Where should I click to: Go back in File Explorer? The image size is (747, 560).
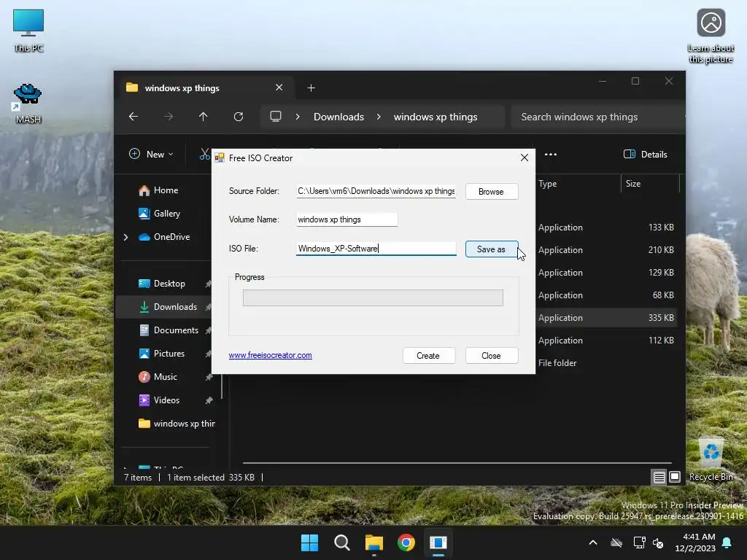[x=133, y=117]
